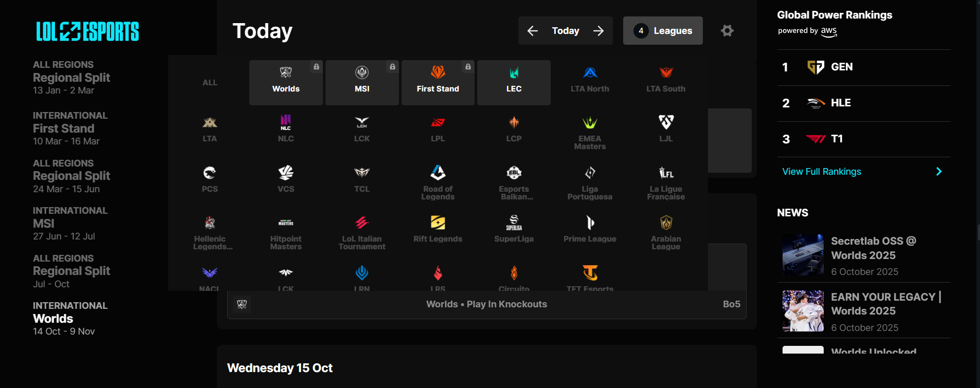Click the LCP league icon

[x=514, y=122]
